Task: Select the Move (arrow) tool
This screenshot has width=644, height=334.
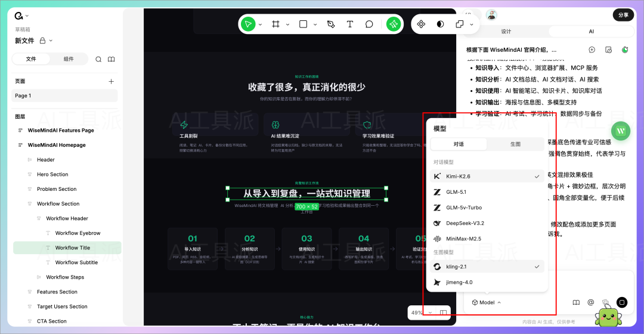Action: 248,24
